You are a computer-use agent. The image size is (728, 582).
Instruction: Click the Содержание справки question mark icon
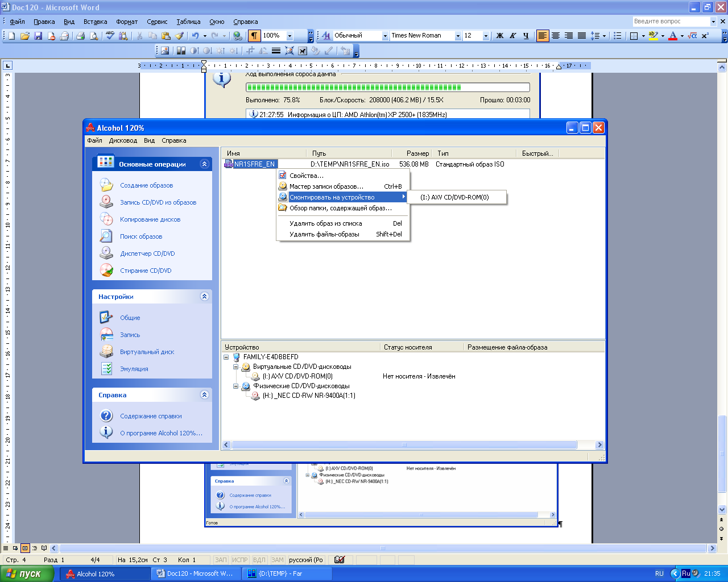106,415
